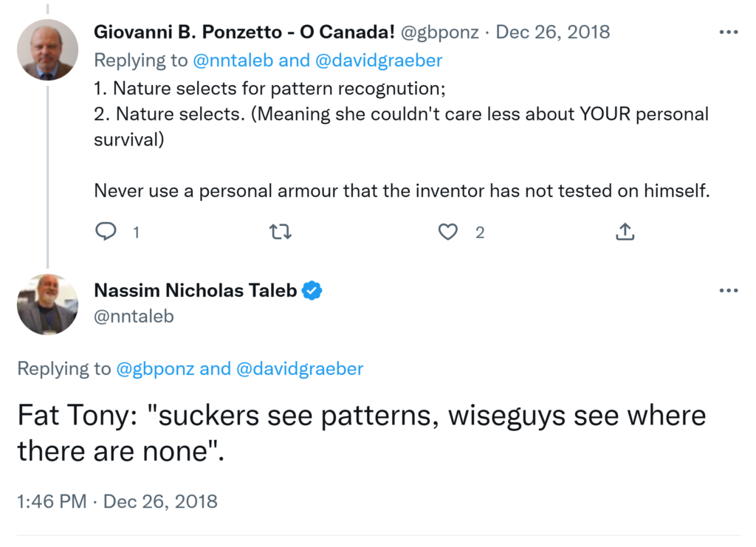This screenshot has height=547, width=756.
Task: Click the reply icon on Giovanni's tweet
Action: tap(106, 233)
